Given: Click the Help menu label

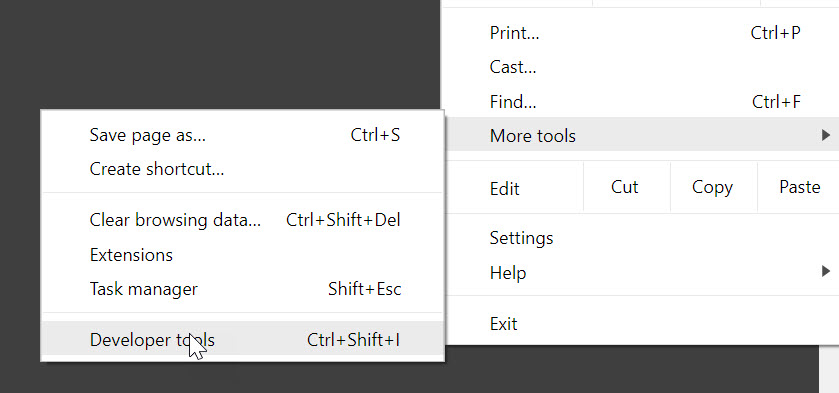Looking at the screenshot, I should [508, 273].
